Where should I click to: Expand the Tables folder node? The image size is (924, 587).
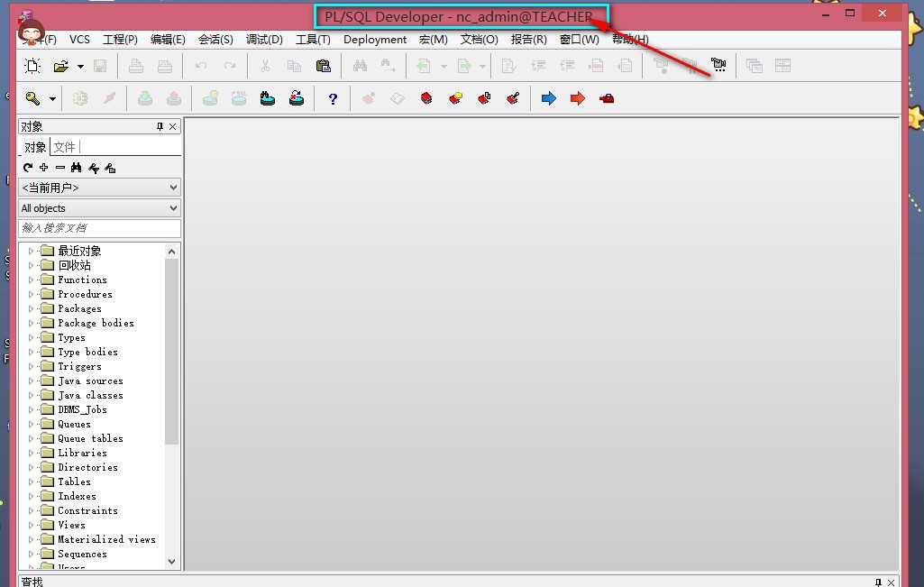(32, 482)
